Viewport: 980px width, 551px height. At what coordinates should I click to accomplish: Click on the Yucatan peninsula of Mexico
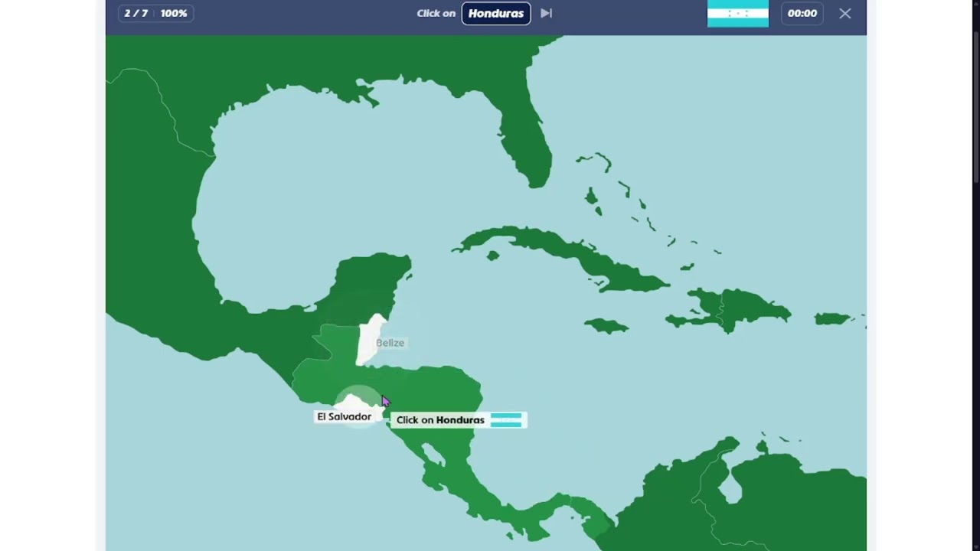pos(371,283)
